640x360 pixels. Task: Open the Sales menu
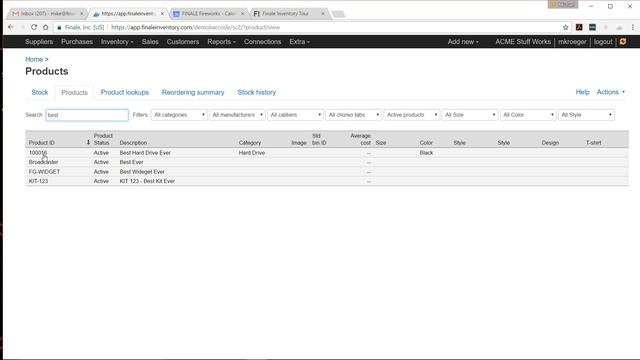coord(150,42)
